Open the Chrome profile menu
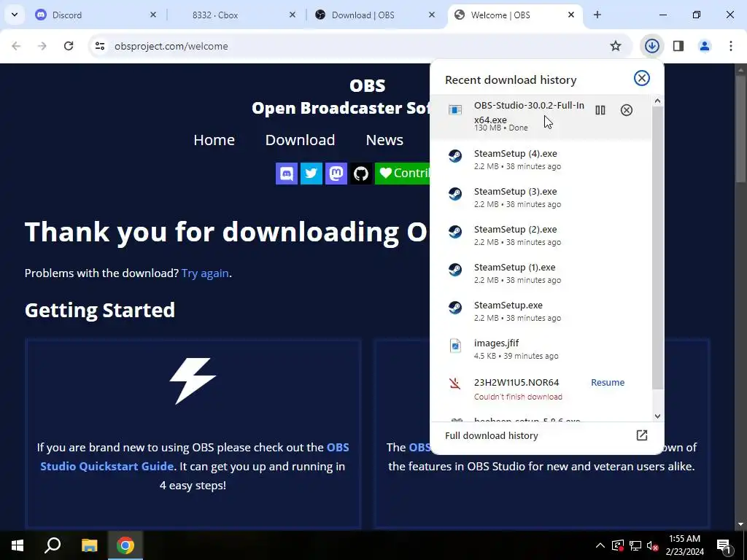The height and width of the screenshot is (560, 747). (705, 46)
